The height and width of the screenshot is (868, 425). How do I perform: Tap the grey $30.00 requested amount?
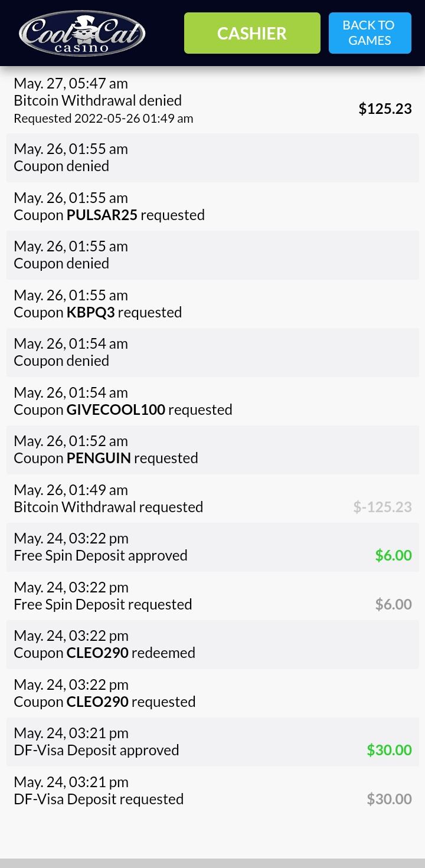point(389,799)
